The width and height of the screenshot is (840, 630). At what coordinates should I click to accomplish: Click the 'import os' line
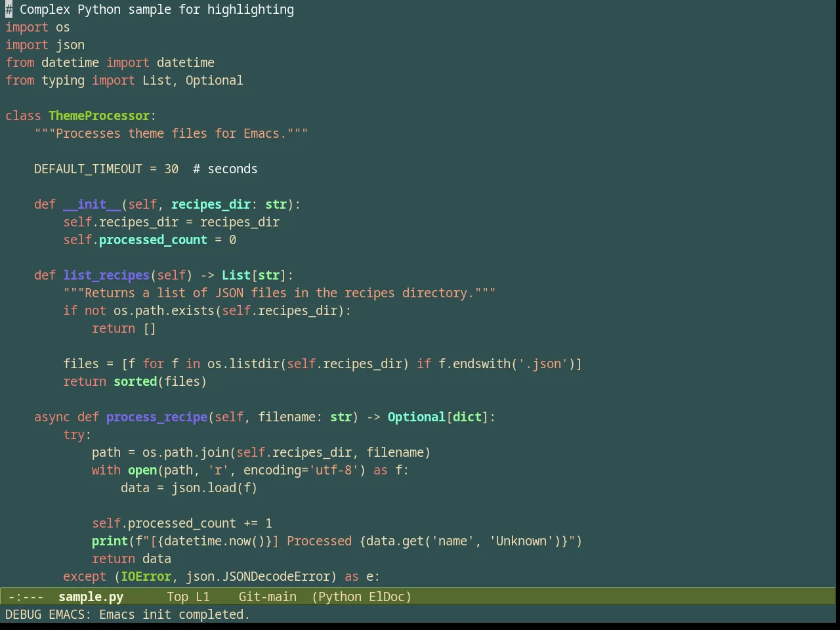(x=37, y=27)
